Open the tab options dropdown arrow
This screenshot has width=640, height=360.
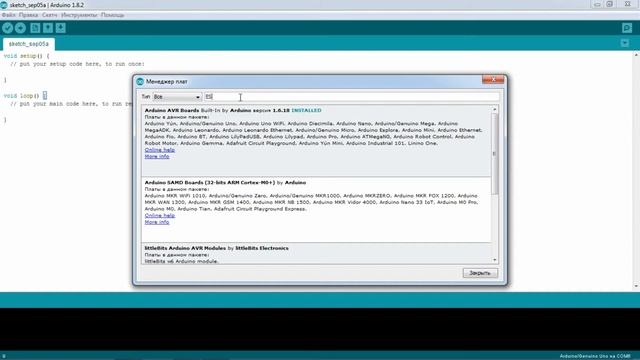[624, 43]
